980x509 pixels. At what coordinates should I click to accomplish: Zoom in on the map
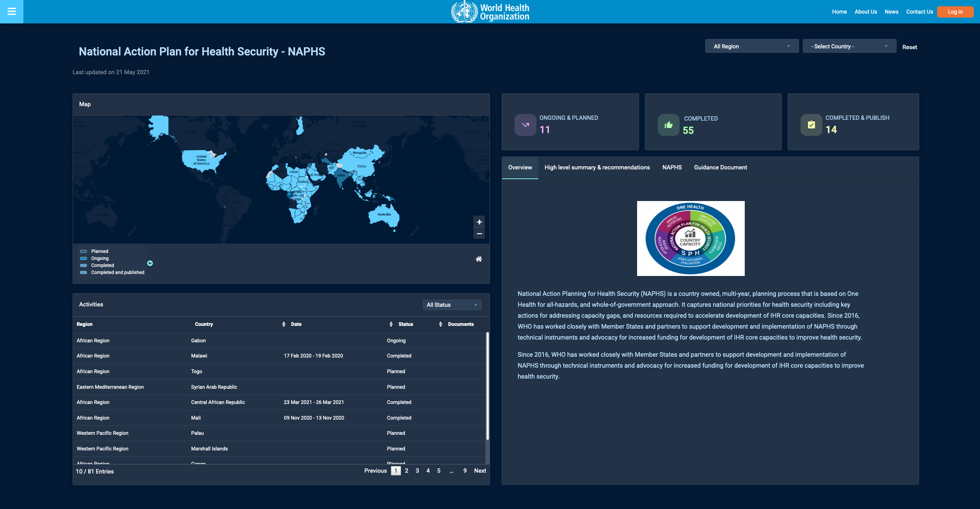[479, 222]
